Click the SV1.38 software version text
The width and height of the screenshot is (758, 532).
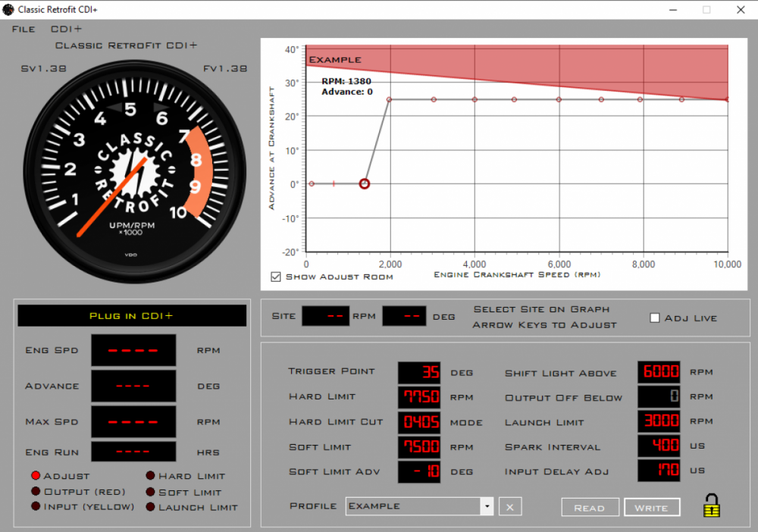[43, 69]
